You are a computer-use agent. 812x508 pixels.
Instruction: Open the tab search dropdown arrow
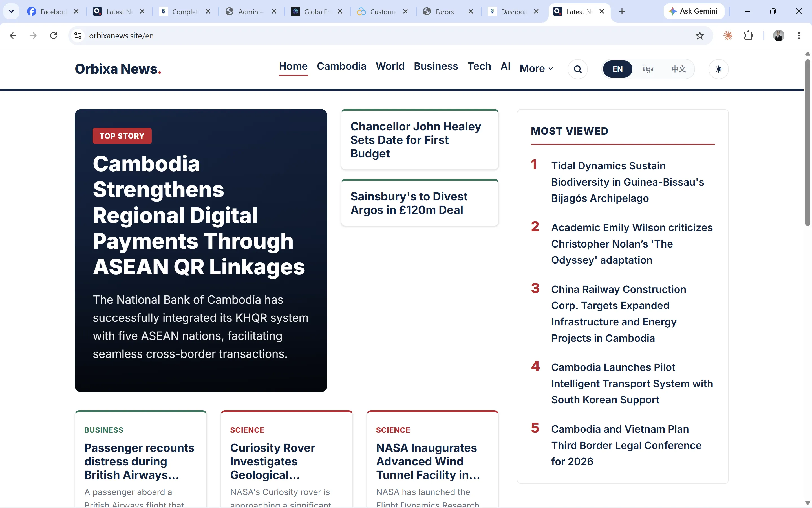tap(11, 11)
